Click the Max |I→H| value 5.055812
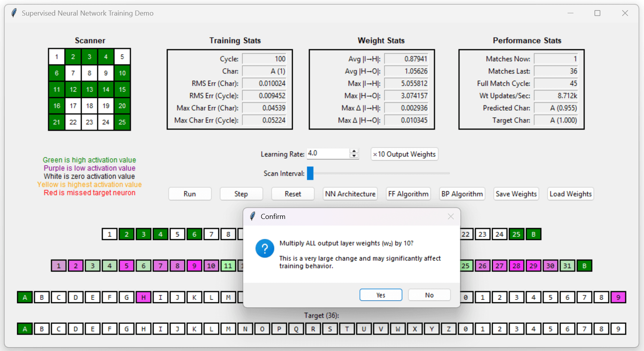This screenshot has width=644, height=351. (406, 83)
